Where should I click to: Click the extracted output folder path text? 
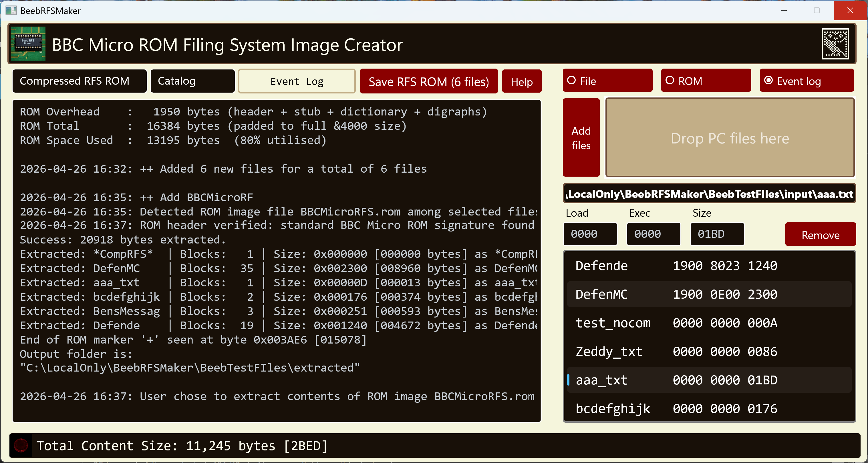[190, 368]
